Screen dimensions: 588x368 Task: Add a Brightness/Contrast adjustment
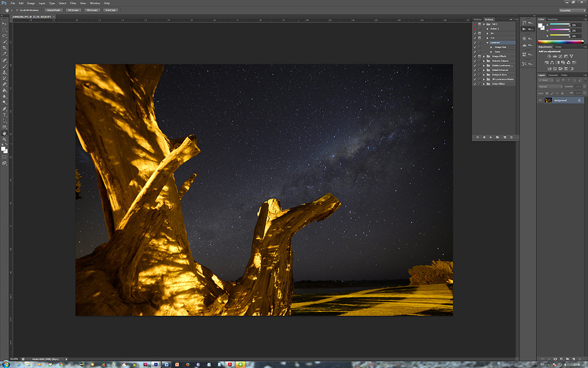(x=549, y=57)
